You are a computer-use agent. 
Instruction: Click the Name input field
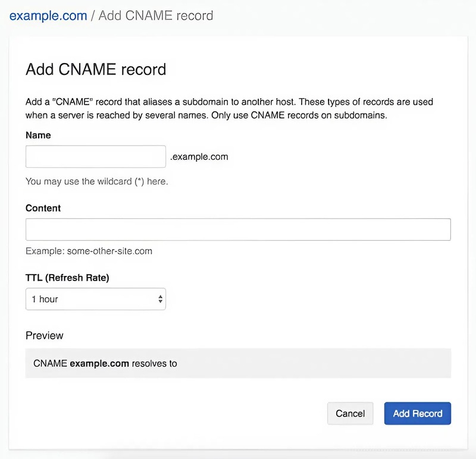pos(96,156)
